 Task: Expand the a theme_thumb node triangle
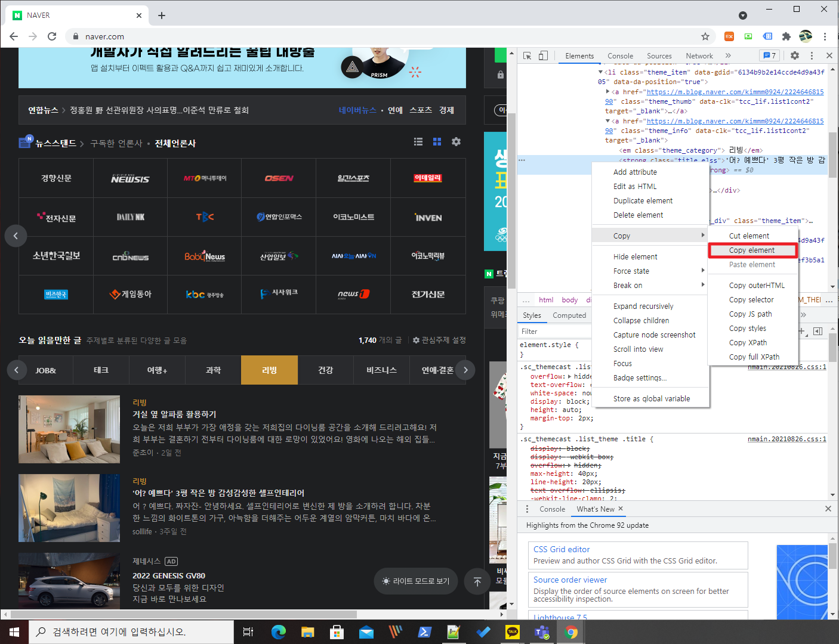click(608, 92)
